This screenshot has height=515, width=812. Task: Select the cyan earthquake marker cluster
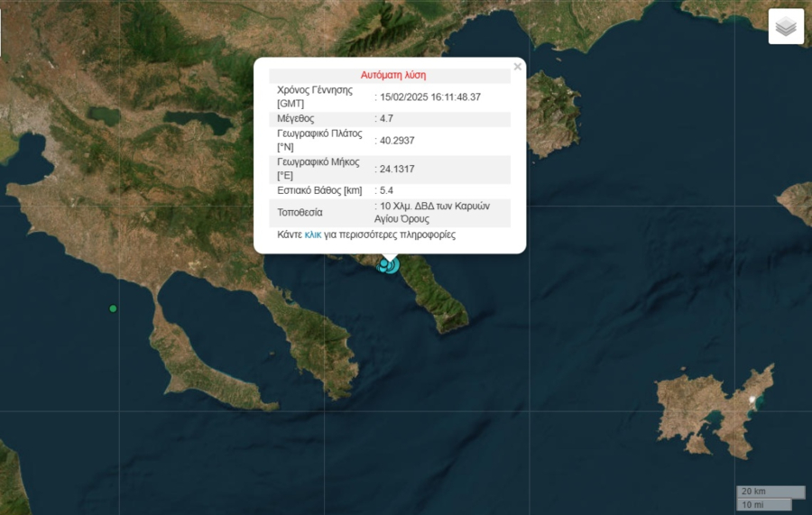pos(389,264)
